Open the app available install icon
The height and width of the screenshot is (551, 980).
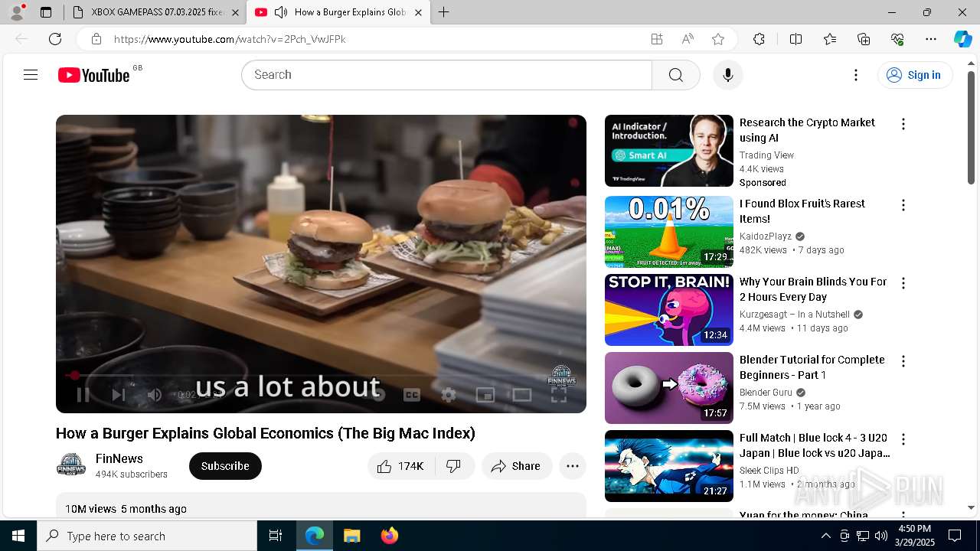[x=656, y=39]
